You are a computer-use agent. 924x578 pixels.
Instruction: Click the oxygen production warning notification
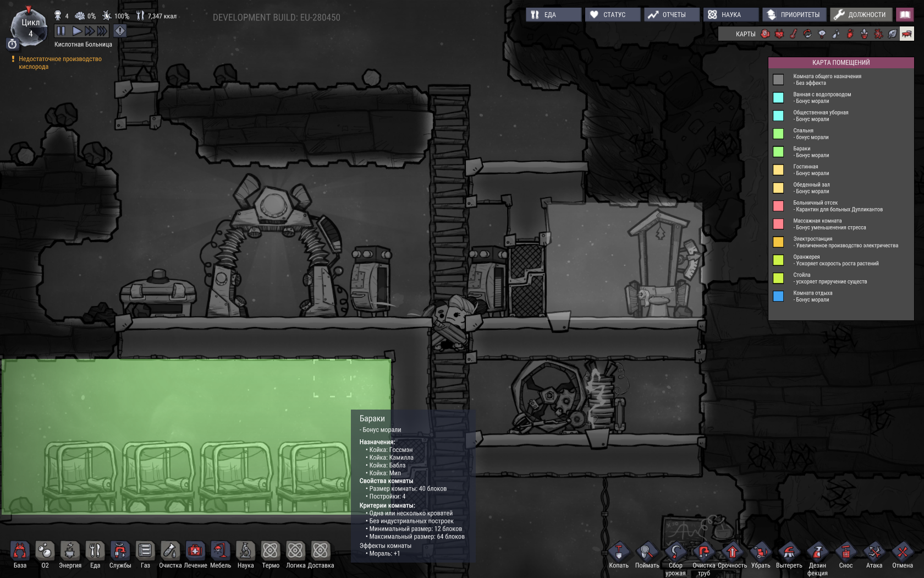point(60,63)
